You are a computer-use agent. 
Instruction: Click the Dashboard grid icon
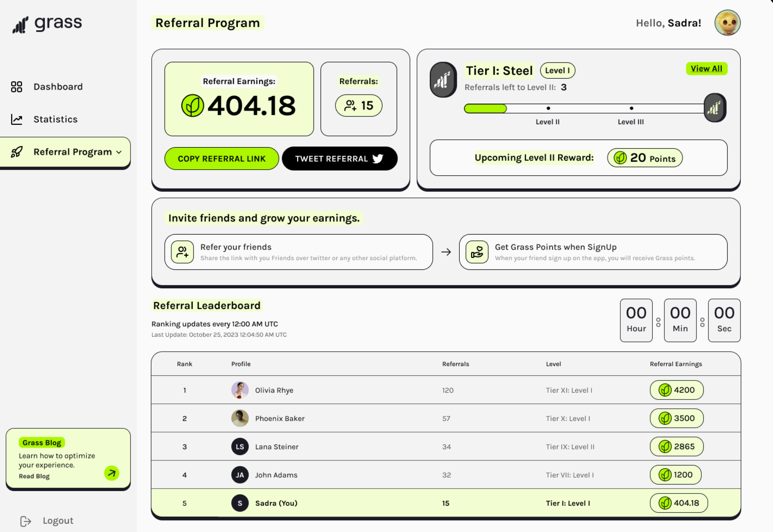pos(16,87)
